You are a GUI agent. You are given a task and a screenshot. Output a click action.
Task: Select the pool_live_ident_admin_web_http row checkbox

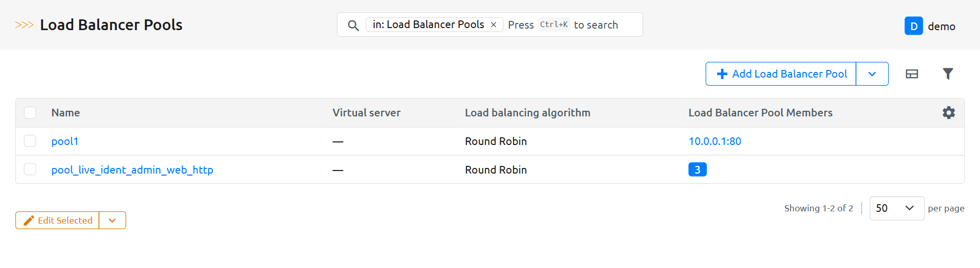[x=30, y=169]
